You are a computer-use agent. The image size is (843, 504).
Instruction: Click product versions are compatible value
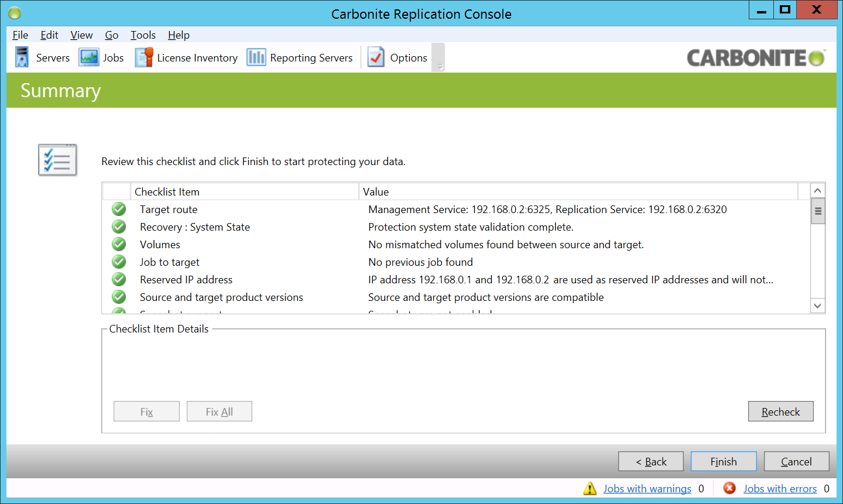[486, 297]
